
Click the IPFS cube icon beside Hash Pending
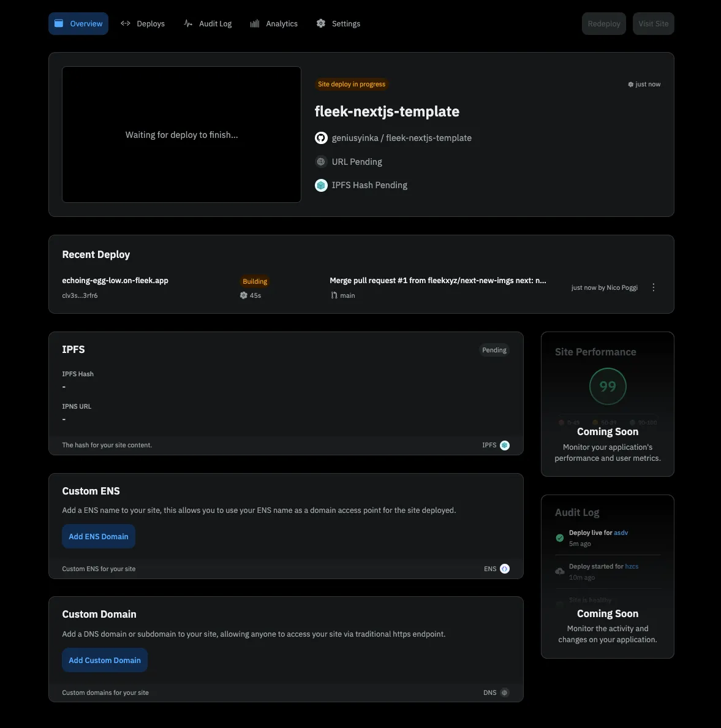(x=321, y=185)
